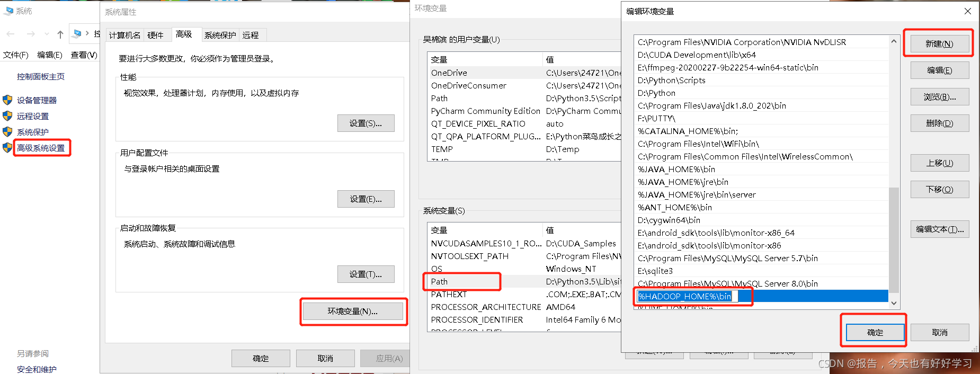This screenshot has height=374, width=980.
Task: Select TEMP user variable row
Action: [524, 149]
